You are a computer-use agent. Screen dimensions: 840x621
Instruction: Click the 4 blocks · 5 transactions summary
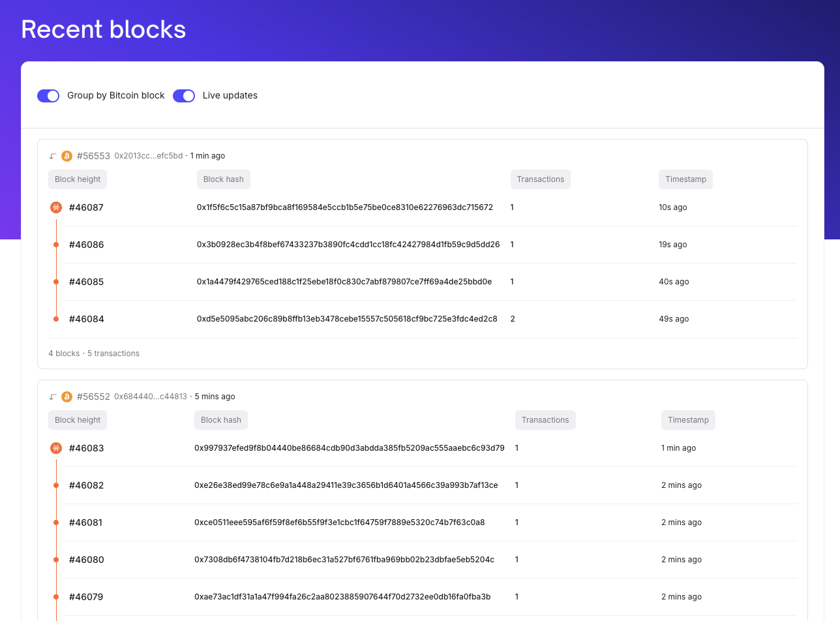[x=94, y=353]
